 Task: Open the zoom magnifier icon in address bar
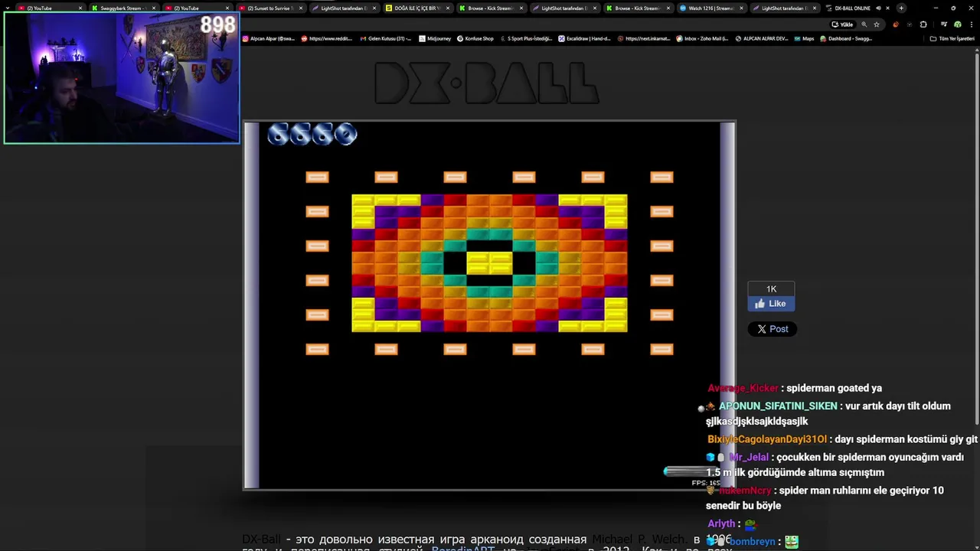tap(864, 24)
